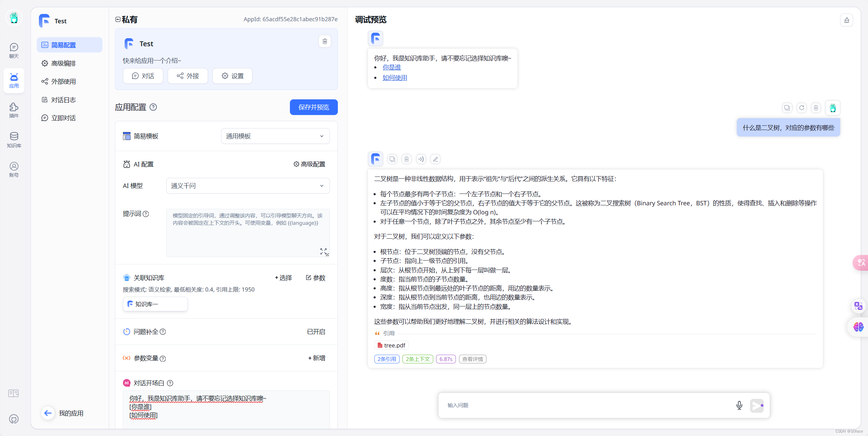Screen dimensions: 868x436
Task: Copy the AI answer message
Action: tap(392, 159)
